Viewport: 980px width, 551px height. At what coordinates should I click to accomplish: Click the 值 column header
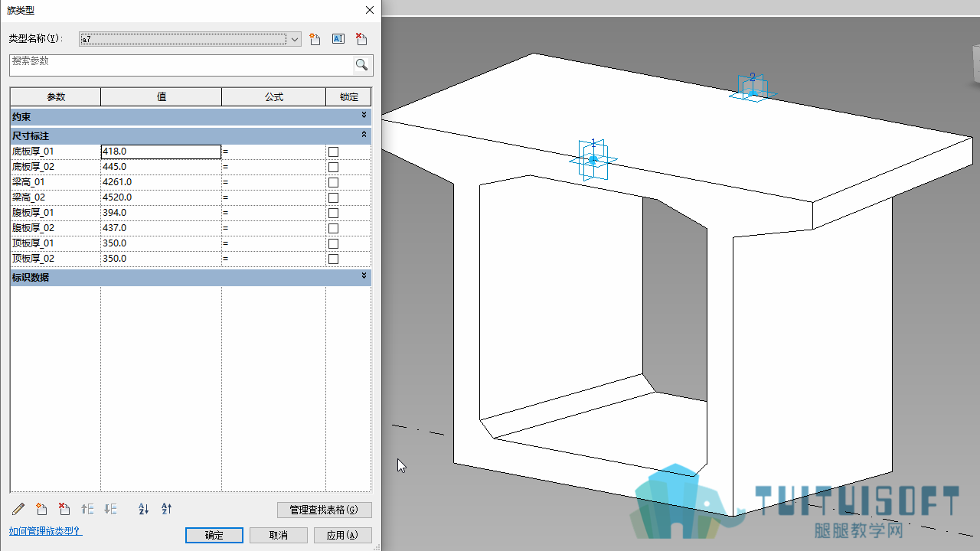pos(162,96)
